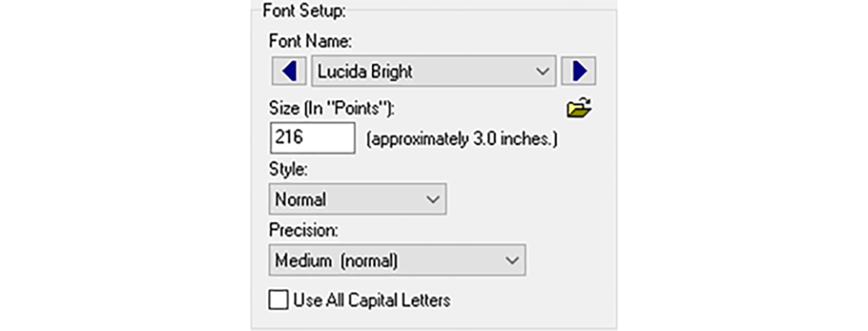Enable the Use All Capital Letters checkbox
The width and height of the screenshot is (868, 331).
pyautogui.click(x=279, y=300)
